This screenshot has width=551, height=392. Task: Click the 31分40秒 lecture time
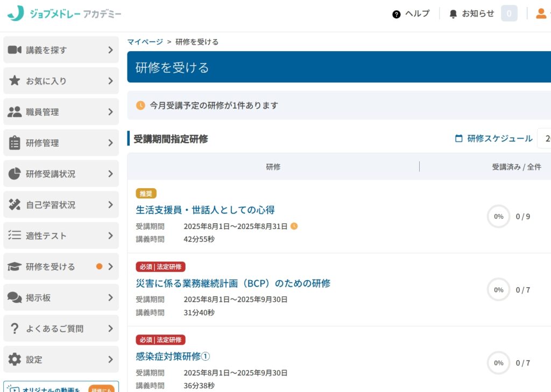(199, 312)
